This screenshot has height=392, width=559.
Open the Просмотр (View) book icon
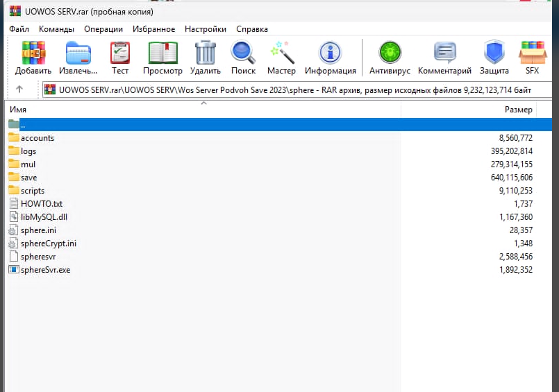click(x=163, y=53)
